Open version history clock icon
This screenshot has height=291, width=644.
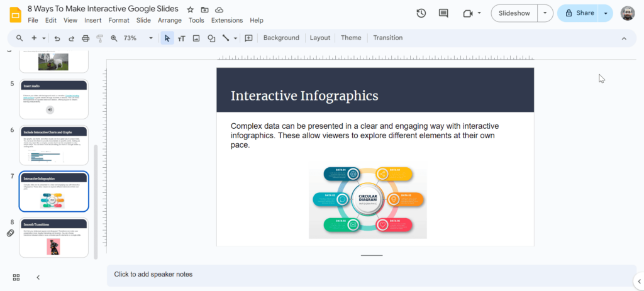[421, 13]
